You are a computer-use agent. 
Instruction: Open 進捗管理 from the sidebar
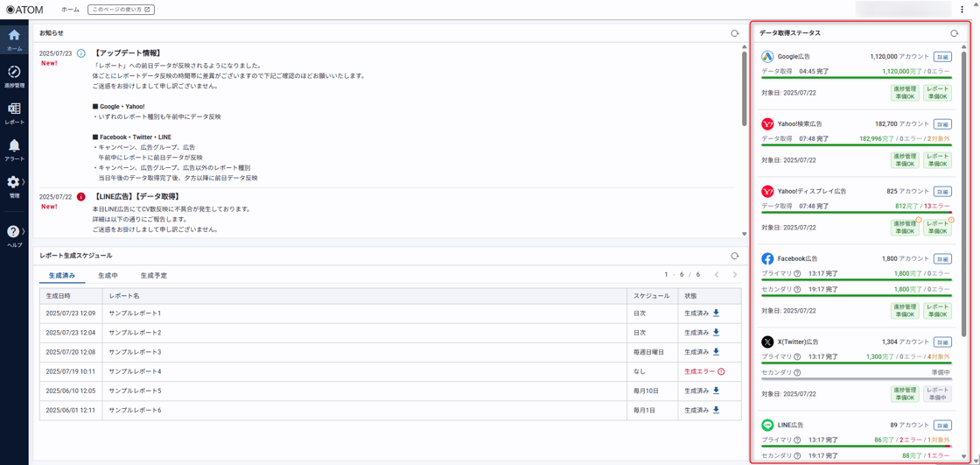(x=14, y=76)
